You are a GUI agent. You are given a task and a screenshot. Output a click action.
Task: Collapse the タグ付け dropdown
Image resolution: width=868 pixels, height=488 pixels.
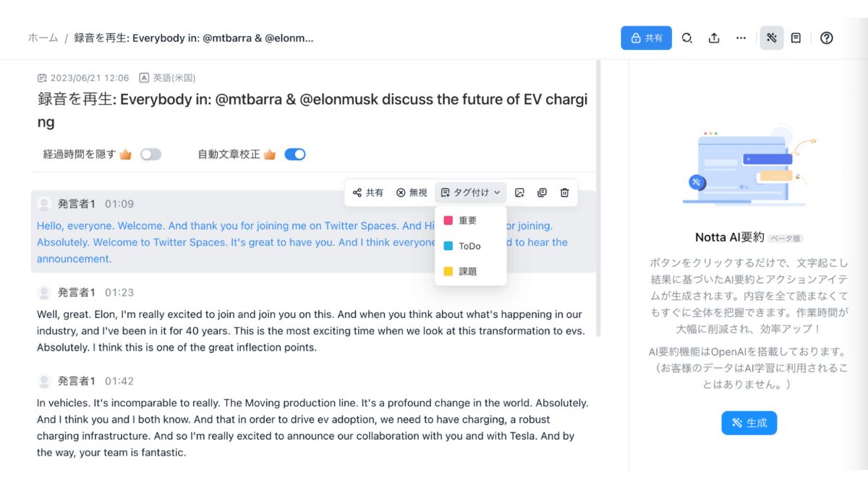[470, 192]
